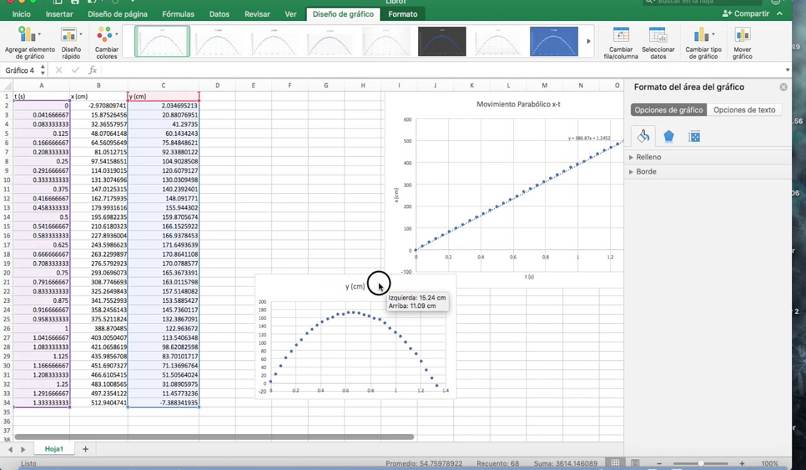Click the trendline equation label on x-t chart
Screen dimensions: 806x470
(589, 138)
